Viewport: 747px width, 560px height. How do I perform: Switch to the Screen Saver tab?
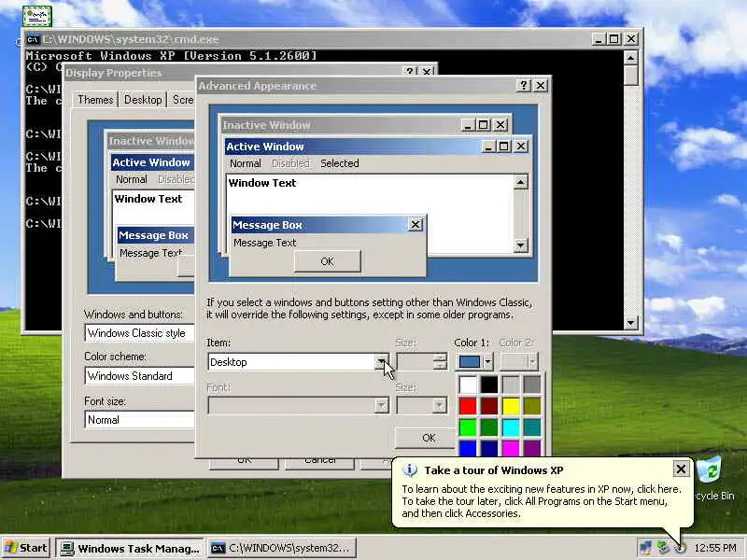(x=182, y=100)
